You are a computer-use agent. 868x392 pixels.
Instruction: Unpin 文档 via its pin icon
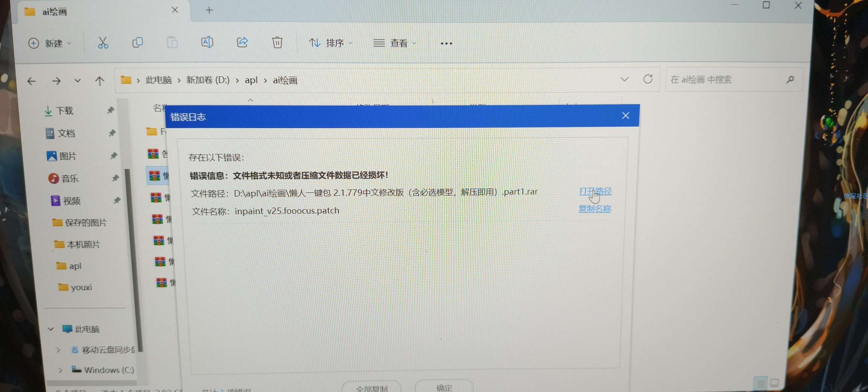coord(112,133)
